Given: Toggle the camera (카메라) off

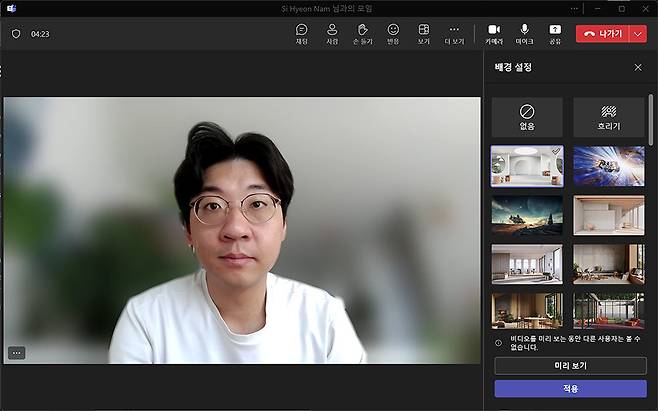Looking at the screenshot, I should click(494, 34).
